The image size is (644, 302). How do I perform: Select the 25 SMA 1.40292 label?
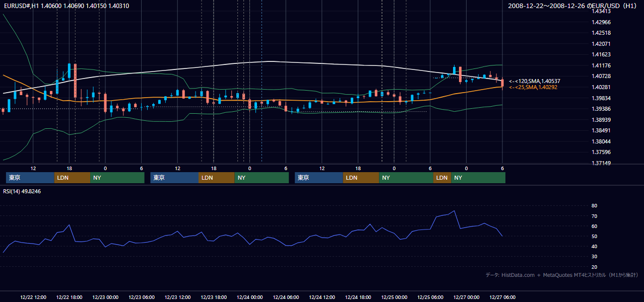pyautogui.click(x=533, y=87)
